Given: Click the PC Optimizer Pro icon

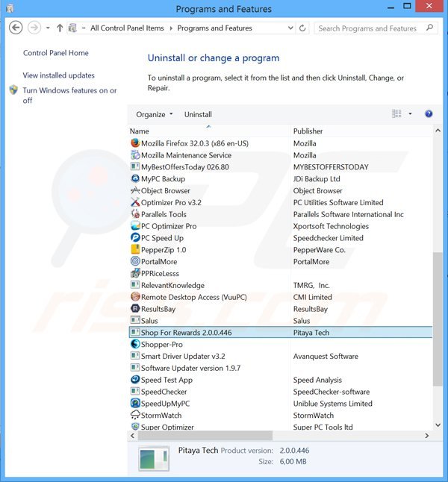Looking at the screenshot, I should (x=135, y=226).
